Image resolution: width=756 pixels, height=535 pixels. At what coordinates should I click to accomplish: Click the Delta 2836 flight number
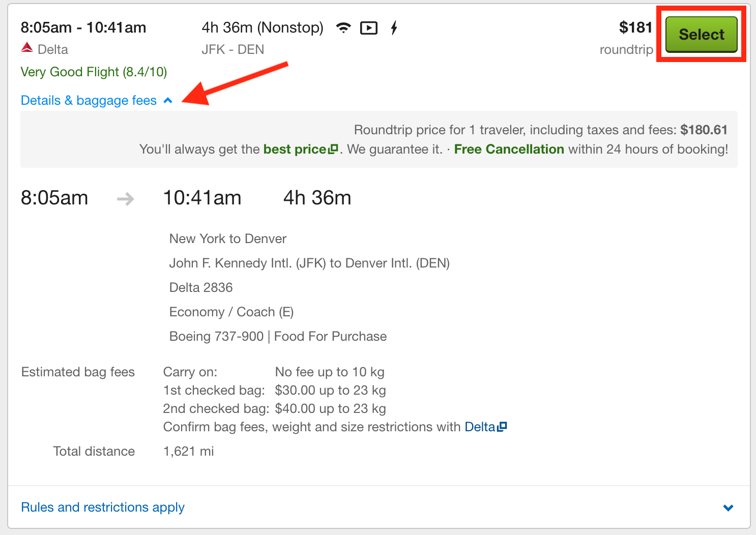tap(201, 288)
